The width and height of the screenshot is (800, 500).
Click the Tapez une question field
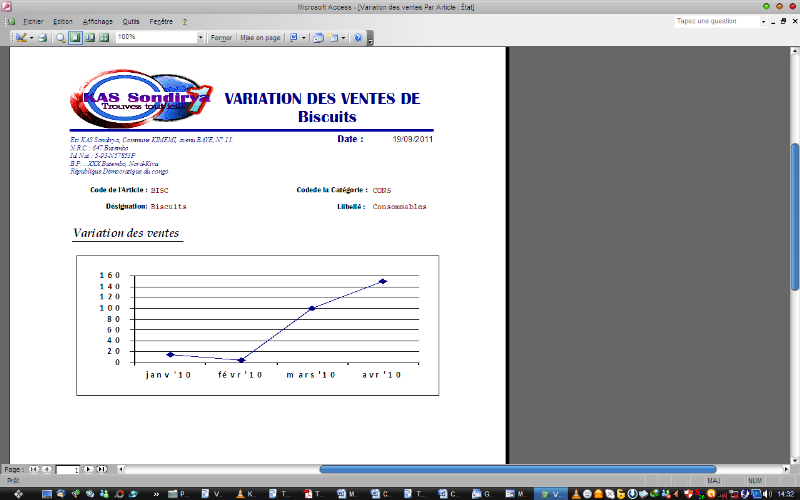[x=717, y=21]
